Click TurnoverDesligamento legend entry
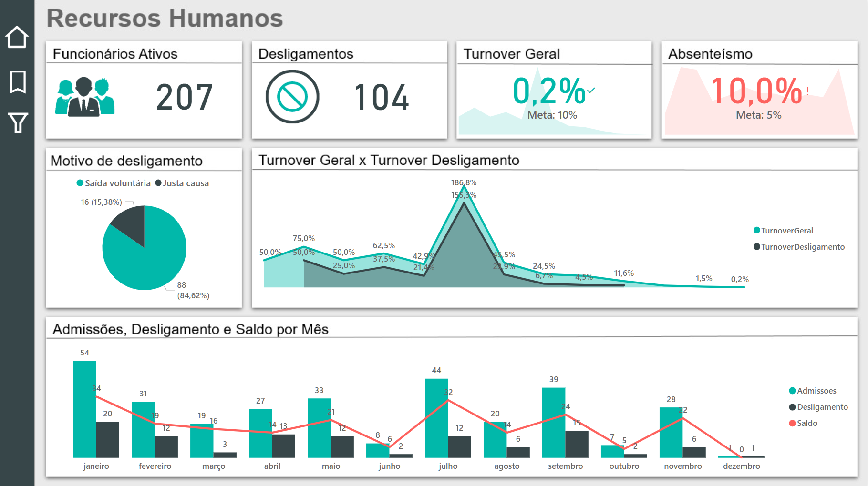Screen dimensions: 868x486 click(x=799, y=247)
